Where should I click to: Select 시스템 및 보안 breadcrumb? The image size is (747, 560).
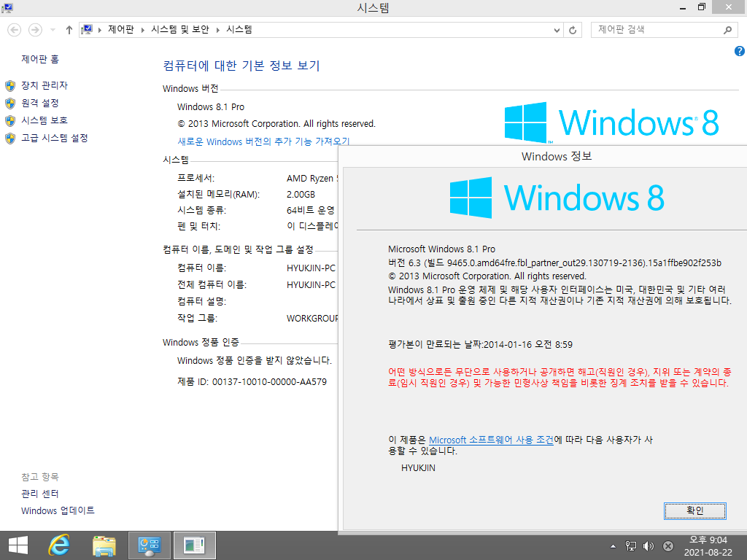pyautogui.click(x=180, y=29)
